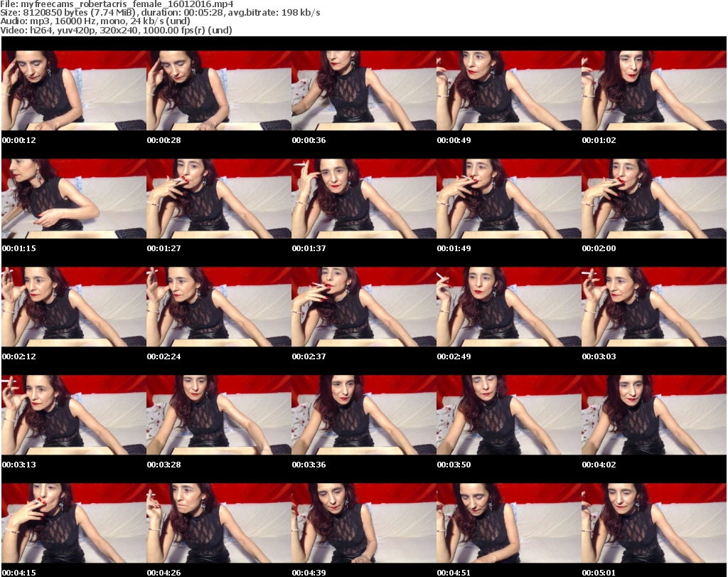Click the 00:01:15 timestamp label

coord(19,248)
